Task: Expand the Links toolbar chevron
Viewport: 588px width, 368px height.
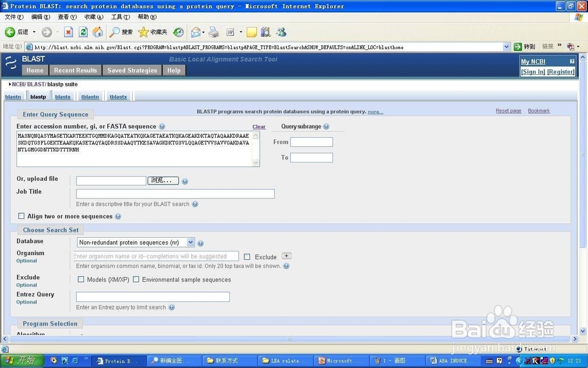Action: click(559, 45)
